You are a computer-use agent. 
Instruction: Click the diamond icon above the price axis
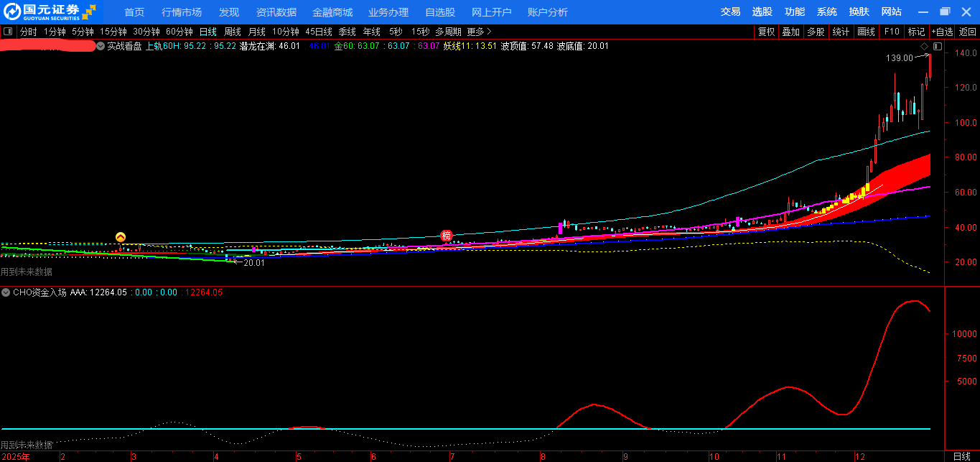click(x=925, y=46)
